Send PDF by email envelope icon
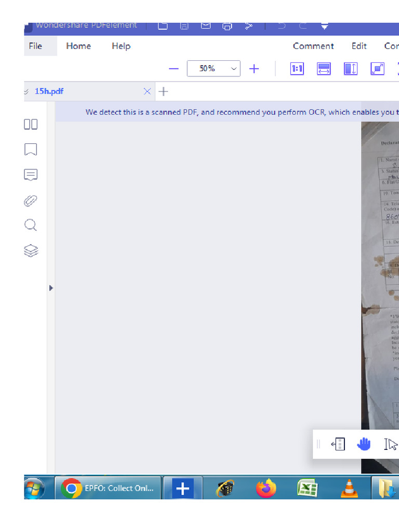The image size is (399, 532). click(206, 26)
